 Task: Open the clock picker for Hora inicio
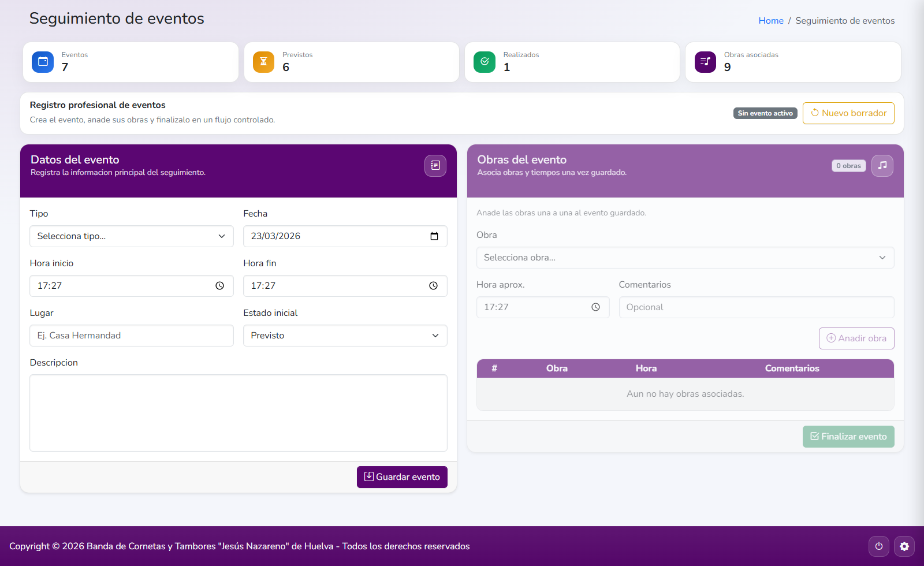(x=219, y=285)
